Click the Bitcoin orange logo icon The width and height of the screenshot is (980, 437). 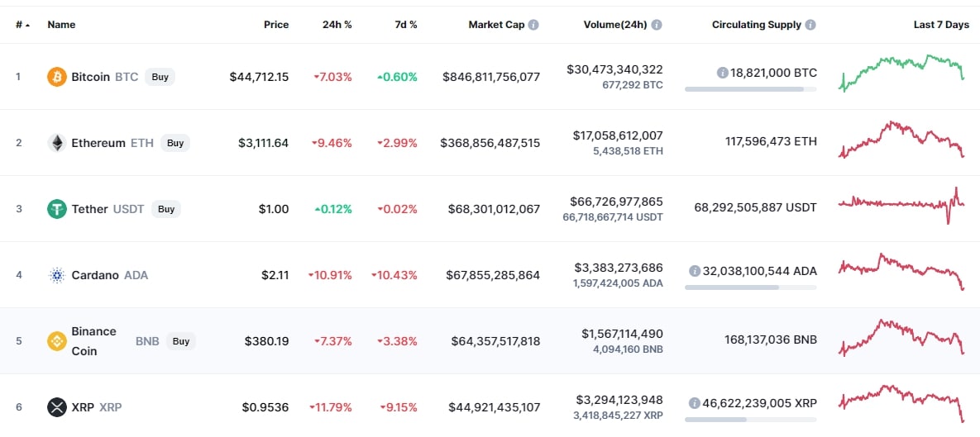click(57, 77)
